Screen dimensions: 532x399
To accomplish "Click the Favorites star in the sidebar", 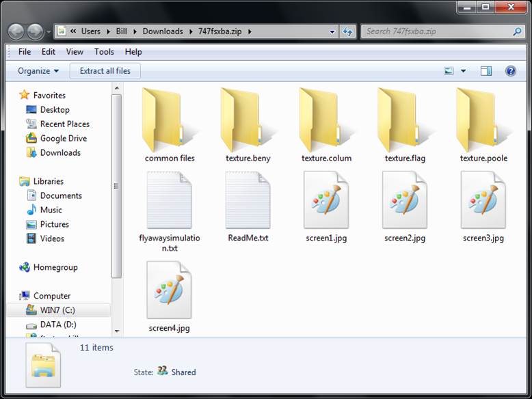I will (x=24, y=95).
